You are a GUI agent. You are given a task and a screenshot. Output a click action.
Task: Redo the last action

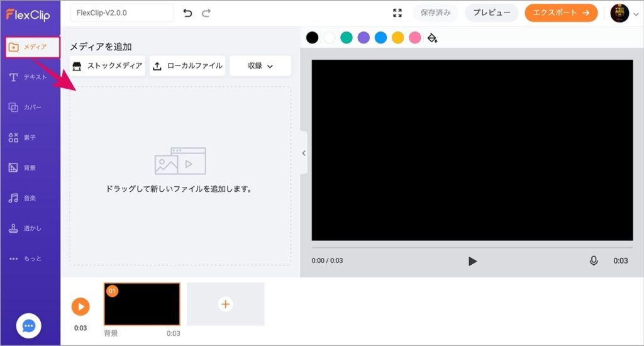[x=206, y=13]
